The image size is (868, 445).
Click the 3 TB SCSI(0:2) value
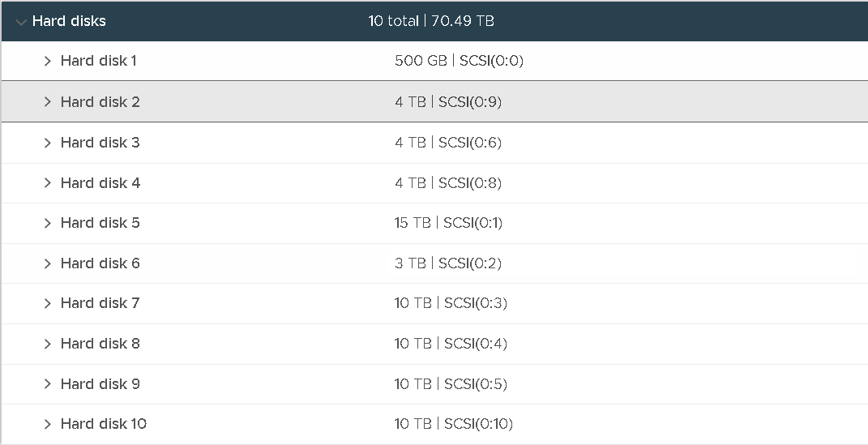[x=448, y=263]
